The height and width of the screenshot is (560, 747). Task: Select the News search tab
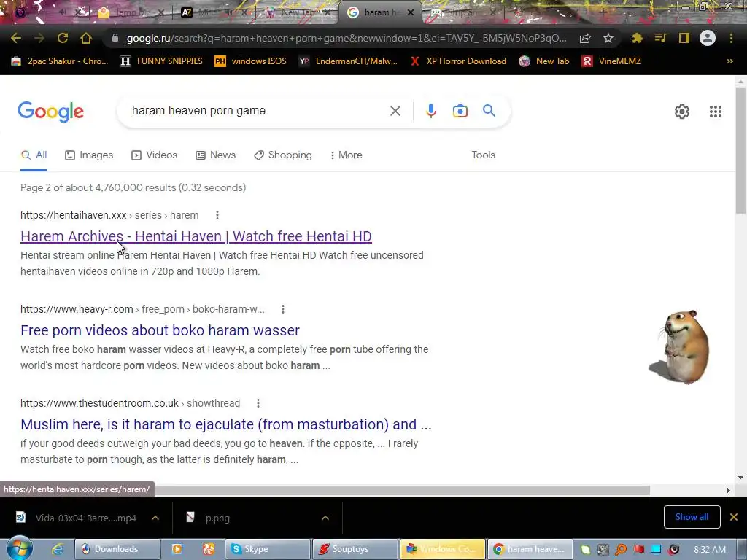coord(215,155)
